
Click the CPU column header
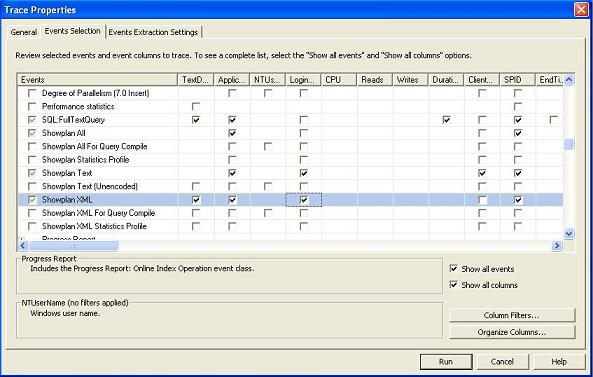click(339, 80)
